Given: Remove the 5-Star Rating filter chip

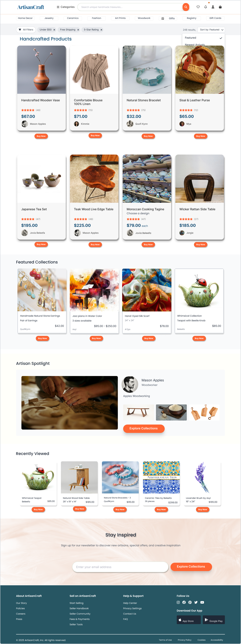Looking at the screenshot, I should click(x=101, y=30).
